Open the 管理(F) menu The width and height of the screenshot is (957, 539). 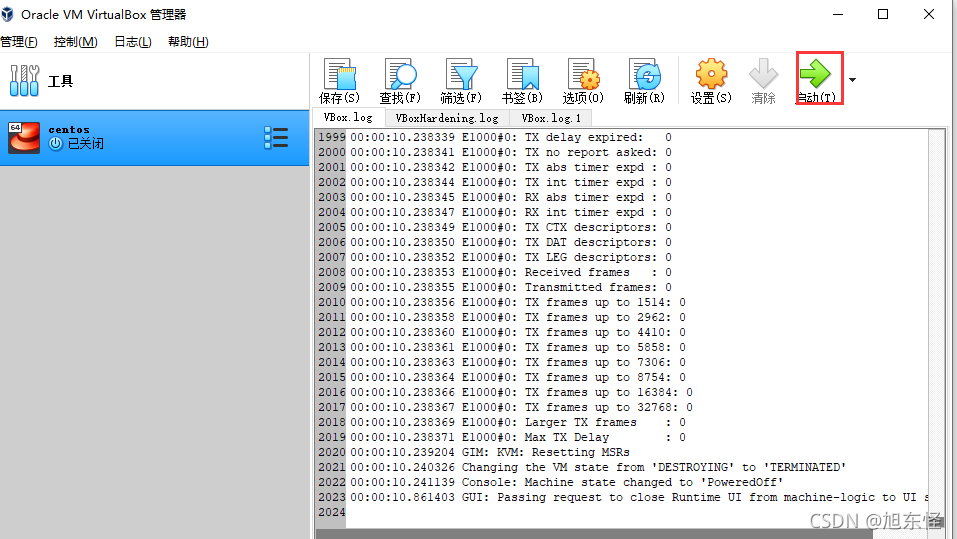pos(19,42)
